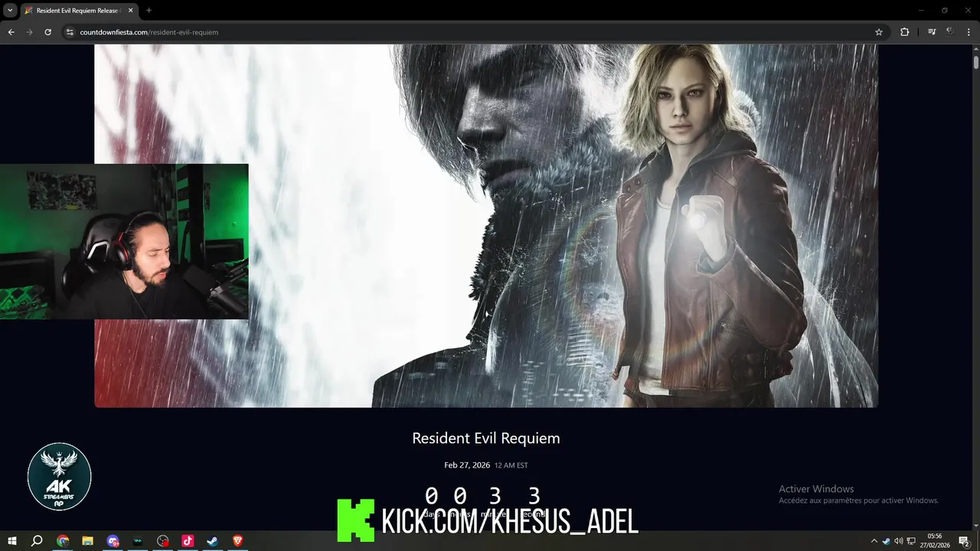
Task: Minimize the browser window
Action: click(920, 11)
